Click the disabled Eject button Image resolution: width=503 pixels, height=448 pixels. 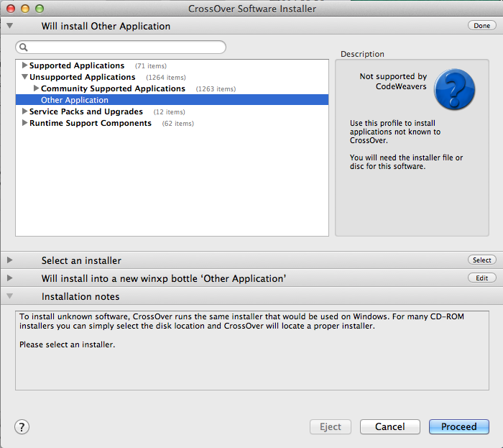point(331,427)
